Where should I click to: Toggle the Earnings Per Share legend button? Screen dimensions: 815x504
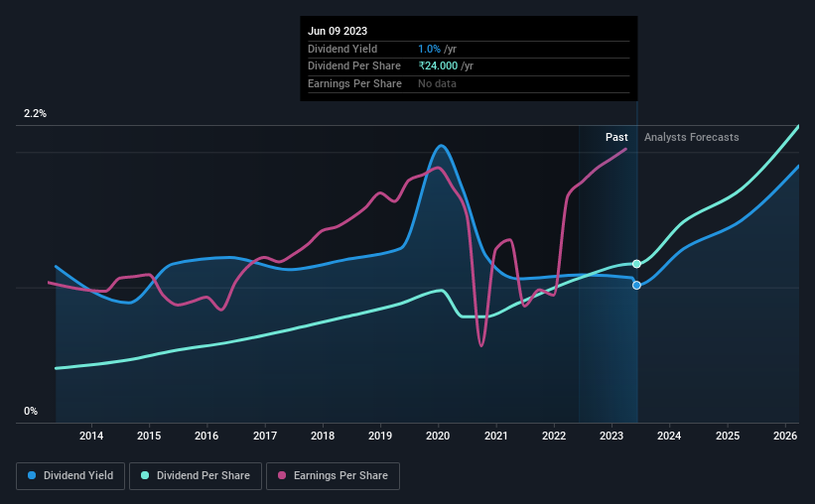[333, 476]
